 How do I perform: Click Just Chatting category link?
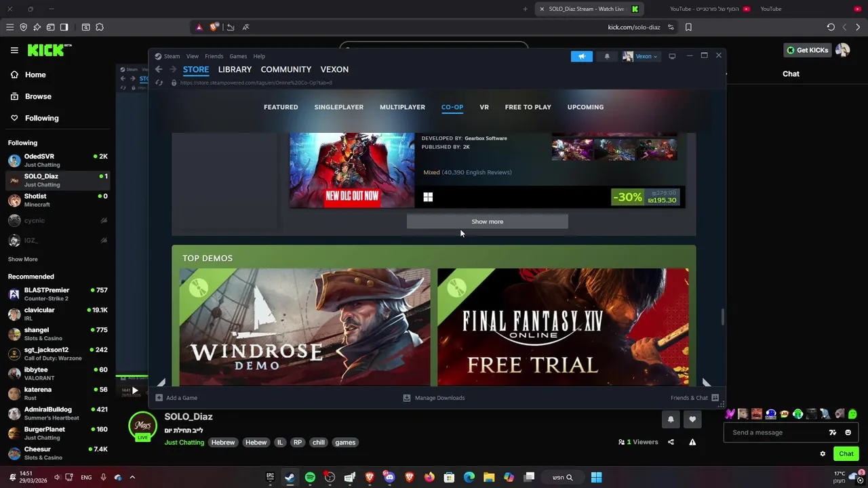(x=184, y=442)
